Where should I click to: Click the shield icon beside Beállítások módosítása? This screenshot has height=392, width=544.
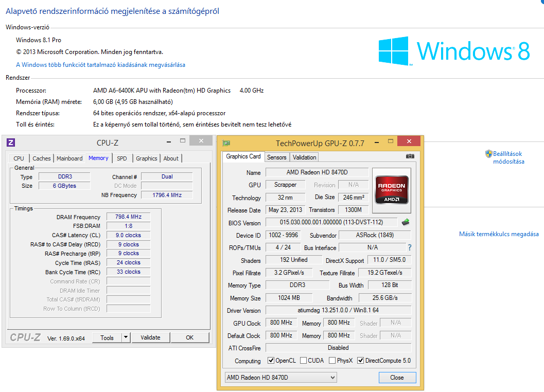coord(488,154)
